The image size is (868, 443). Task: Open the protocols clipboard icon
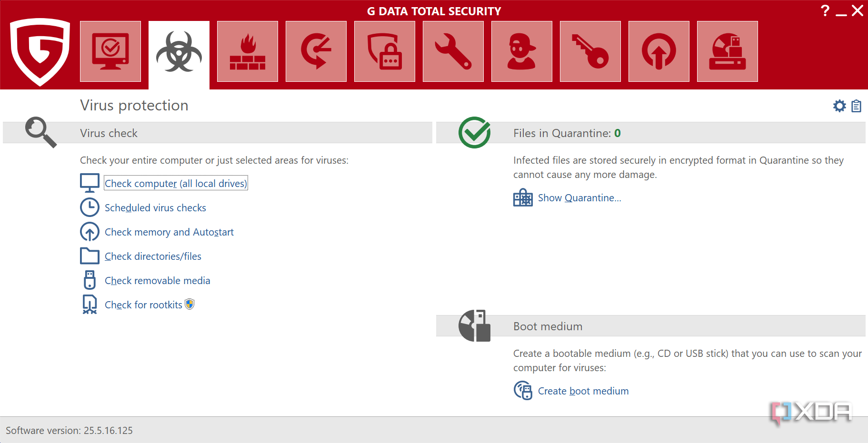click(x=856, y=106)
